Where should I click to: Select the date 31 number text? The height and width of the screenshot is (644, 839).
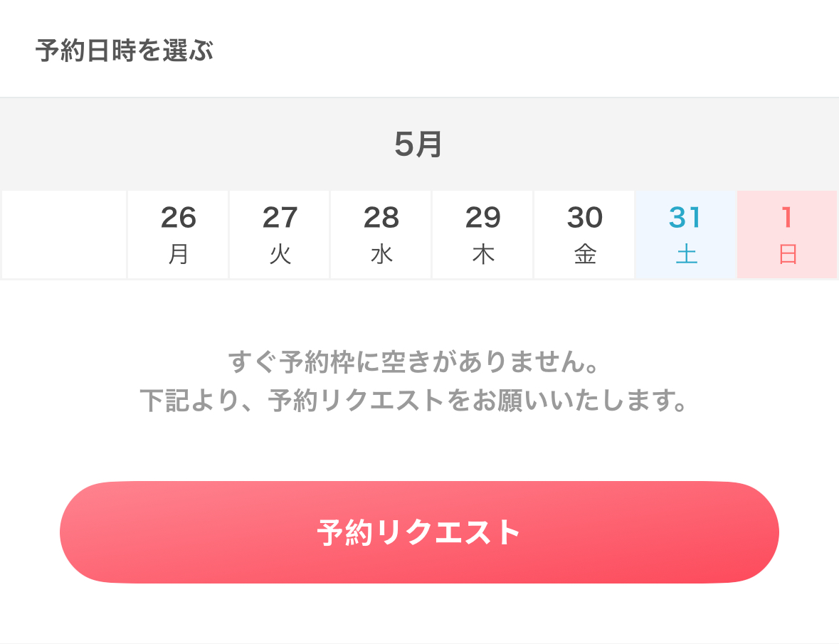tap(685, 218)
